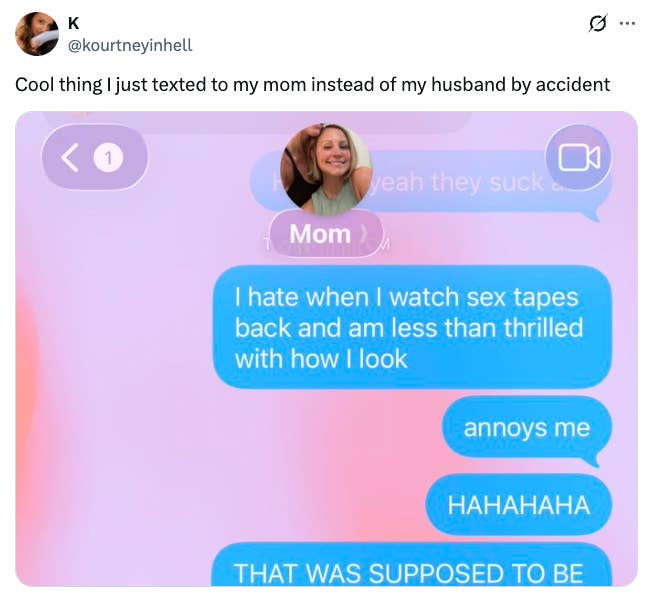
Task: Select the 'THAT WAS SUPPOSED TO BE' bubble
Action: point(412,565)
